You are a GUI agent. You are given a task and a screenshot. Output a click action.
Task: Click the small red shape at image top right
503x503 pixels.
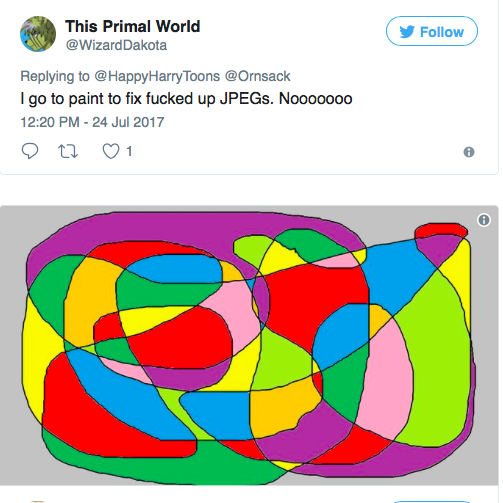click(441, 230)
